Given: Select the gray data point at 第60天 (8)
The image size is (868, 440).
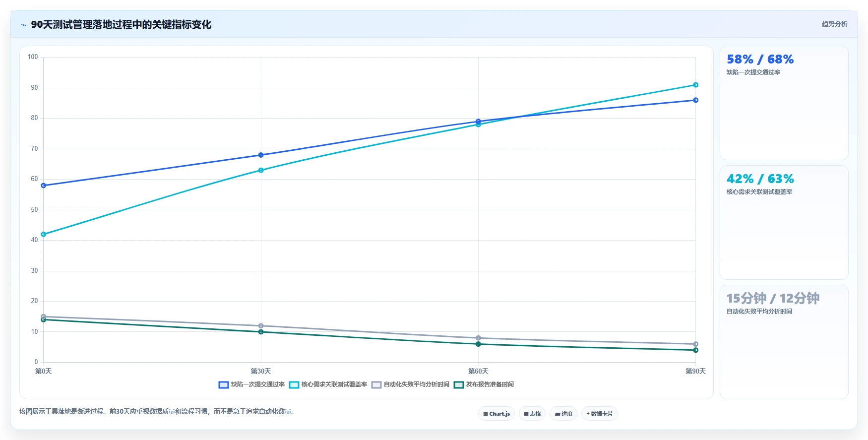Looking at the screenshot, I should (478, 338).
